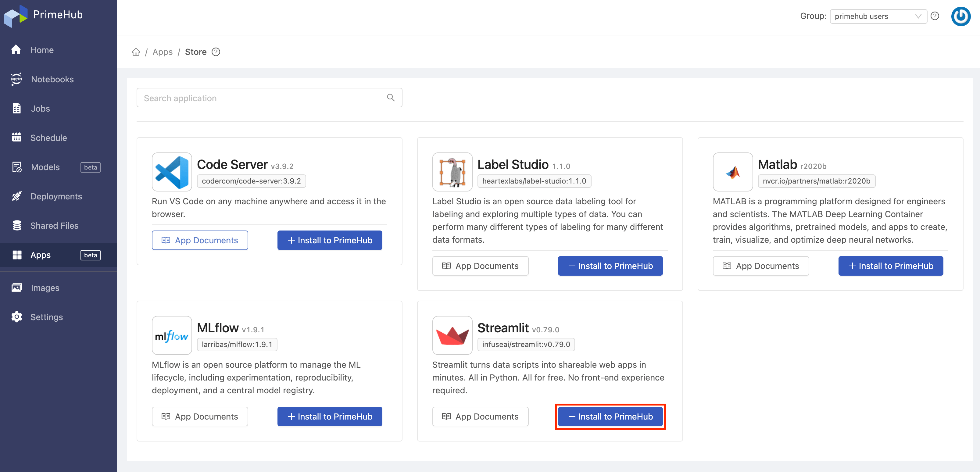980x472 pixels.
Task: Install Label Studio to PrimeHub
Action: click(x=610, y=266)
